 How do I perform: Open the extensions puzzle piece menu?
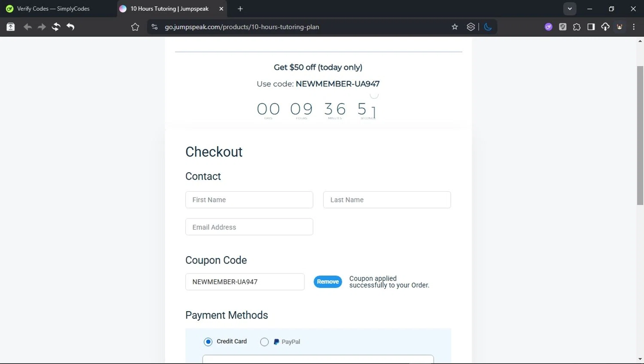pyautogui.click(x=577, y=27)
